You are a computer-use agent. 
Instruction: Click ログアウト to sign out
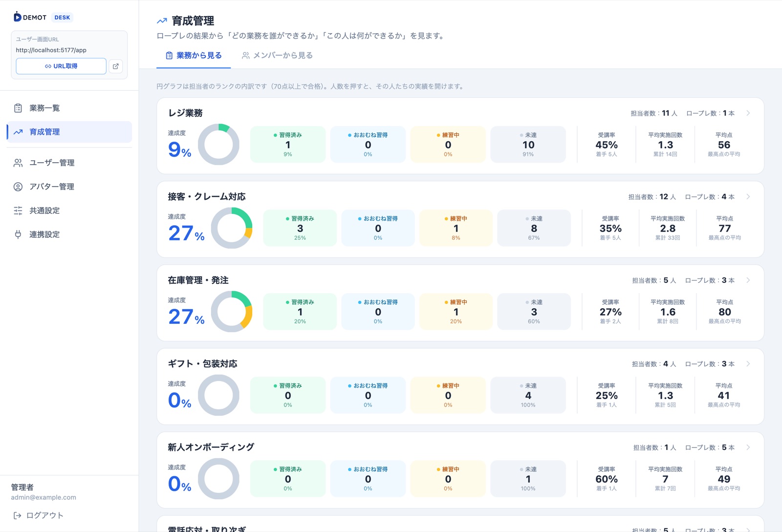pos(39,515)
